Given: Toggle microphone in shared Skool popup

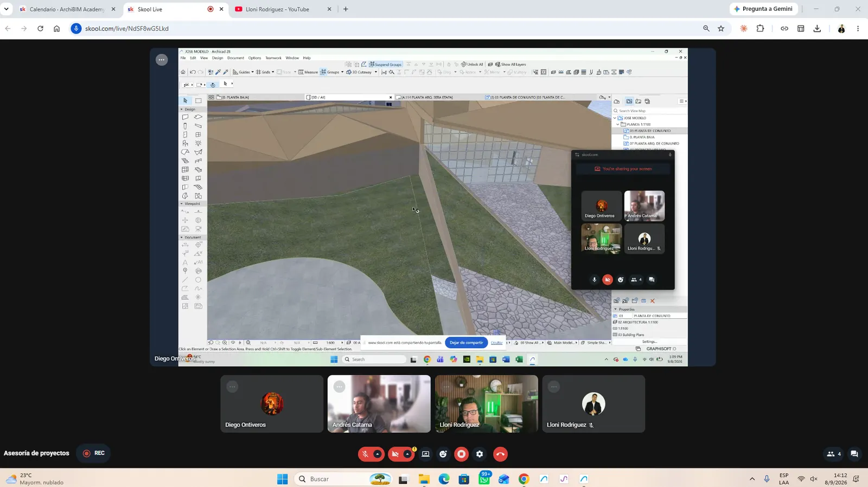Looking at the screenshot, I should point(594,280).
